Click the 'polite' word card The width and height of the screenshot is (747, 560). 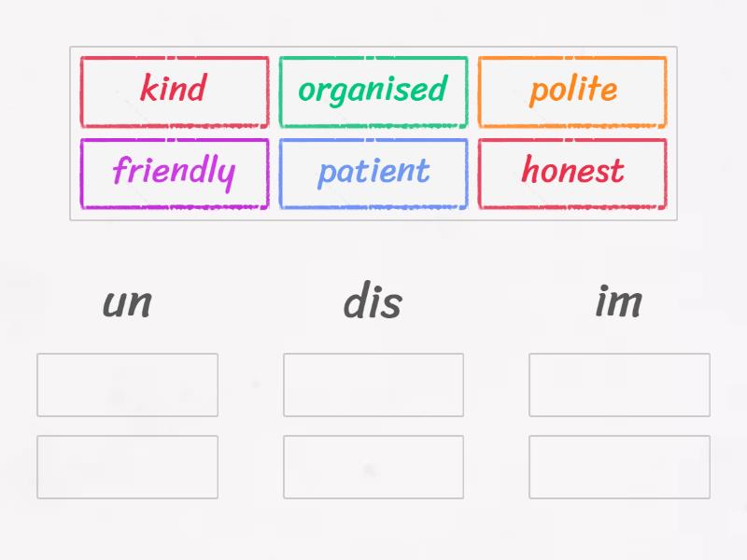[x=572, y=90]
